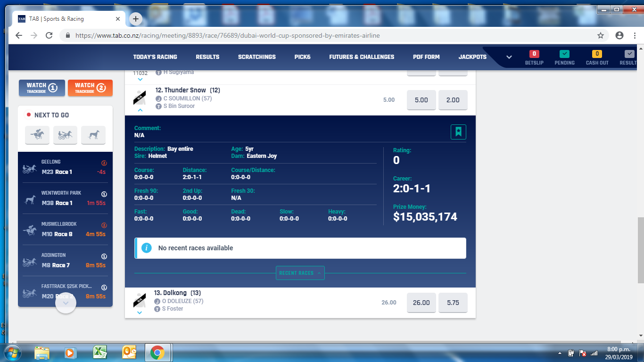This screenshot has height=362, width=644.
Task: Click the page's vertical scrollbar
Action: pyautogui.click(x=640, y=250)
